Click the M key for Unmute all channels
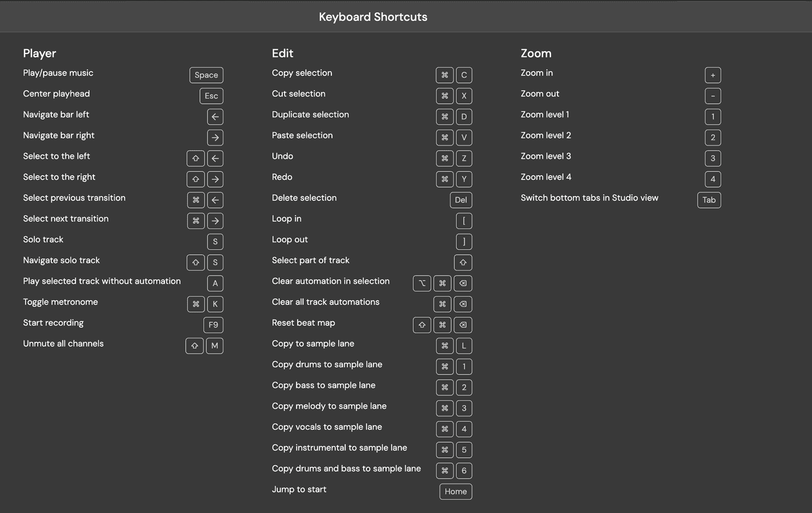812x513 pixels. [x=215, y=345]
